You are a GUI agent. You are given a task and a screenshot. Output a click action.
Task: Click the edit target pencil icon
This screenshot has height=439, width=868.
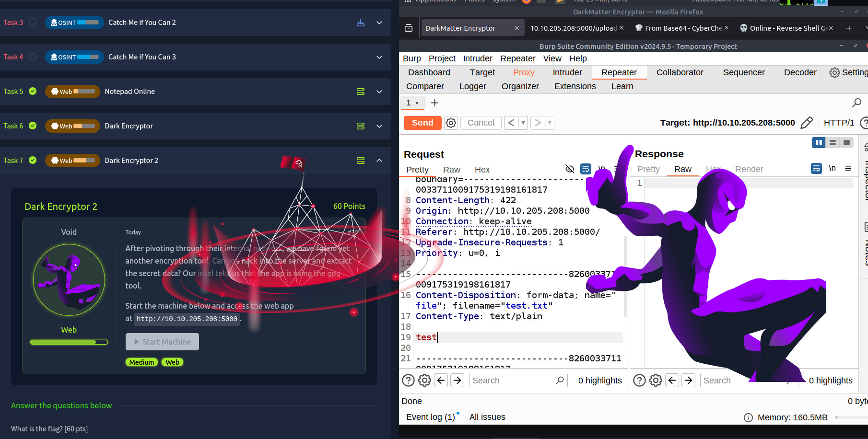click(807, 123)
